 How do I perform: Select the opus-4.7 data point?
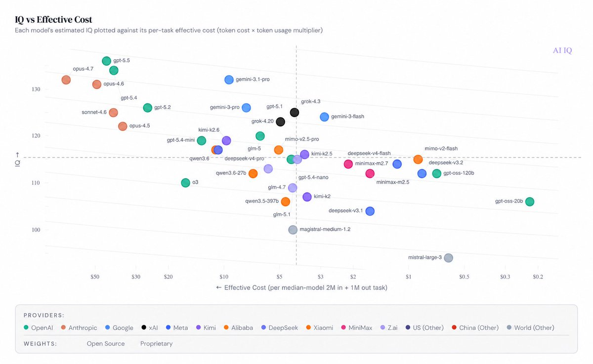click(66, 80)
